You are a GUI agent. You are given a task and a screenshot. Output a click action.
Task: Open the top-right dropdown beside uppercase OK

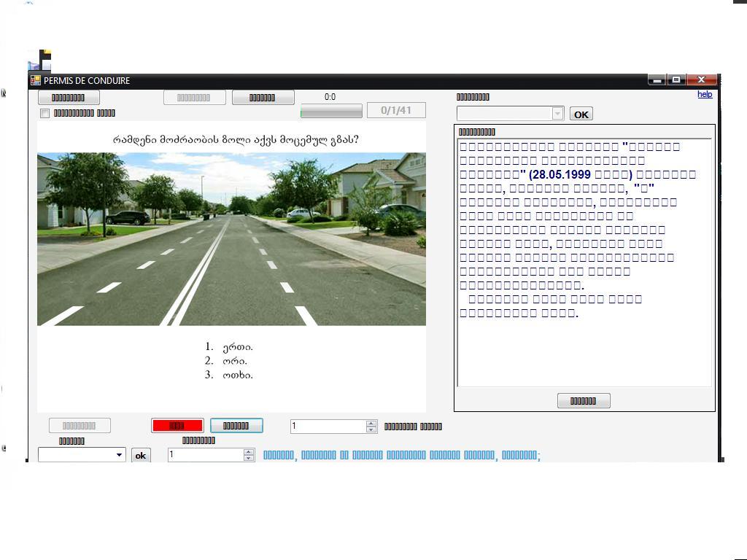click(558, 114)
